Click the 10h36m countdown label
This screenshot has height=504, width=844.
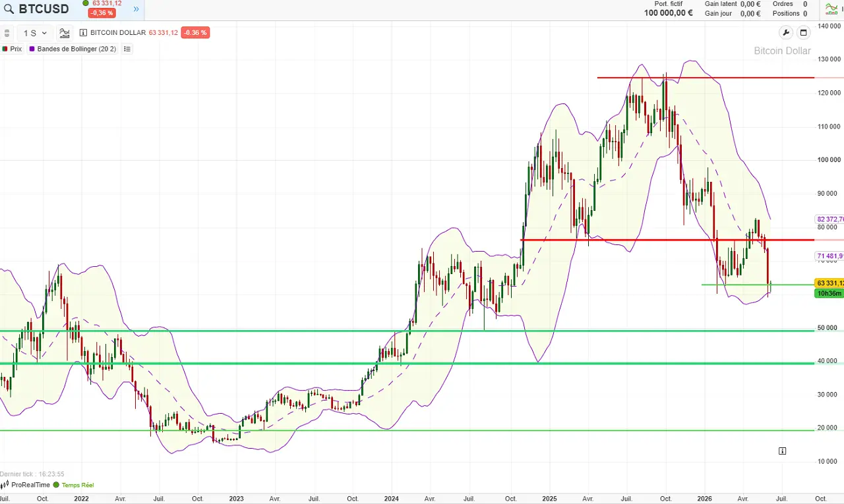829,293
